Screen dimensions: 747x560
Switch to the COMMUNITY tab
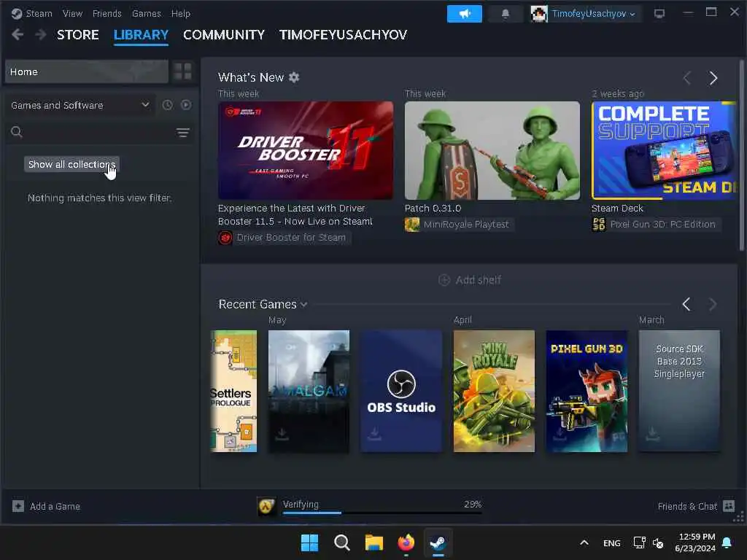click(x=224, y=35)
